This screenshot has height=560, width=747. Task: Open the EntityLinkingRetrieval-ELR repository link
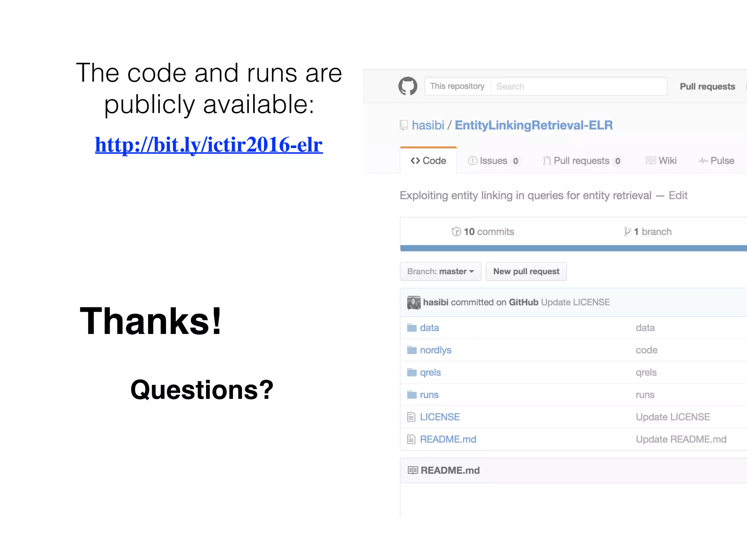pyautogui.click(x=534, y=125)
